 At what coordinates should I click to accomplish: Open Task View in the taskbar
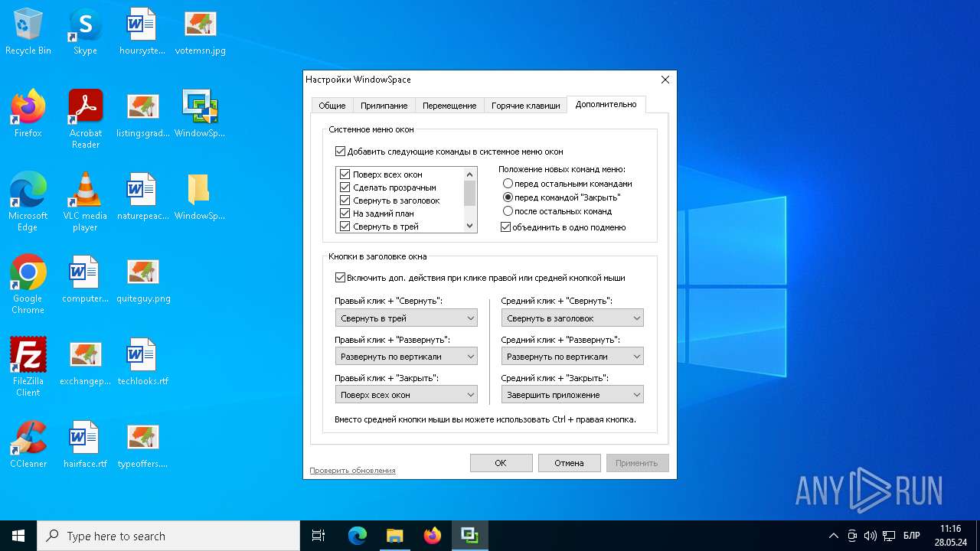[318, 536]
